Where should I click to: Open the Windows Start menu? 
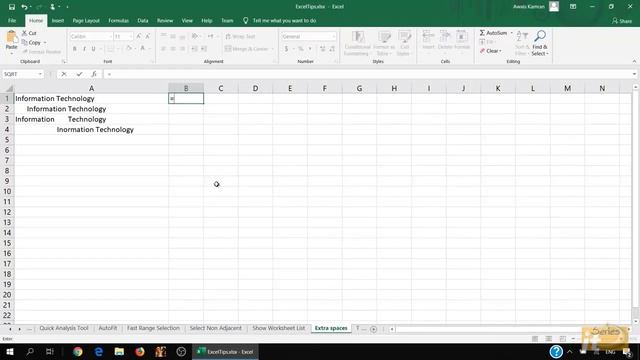coord(10,351)
